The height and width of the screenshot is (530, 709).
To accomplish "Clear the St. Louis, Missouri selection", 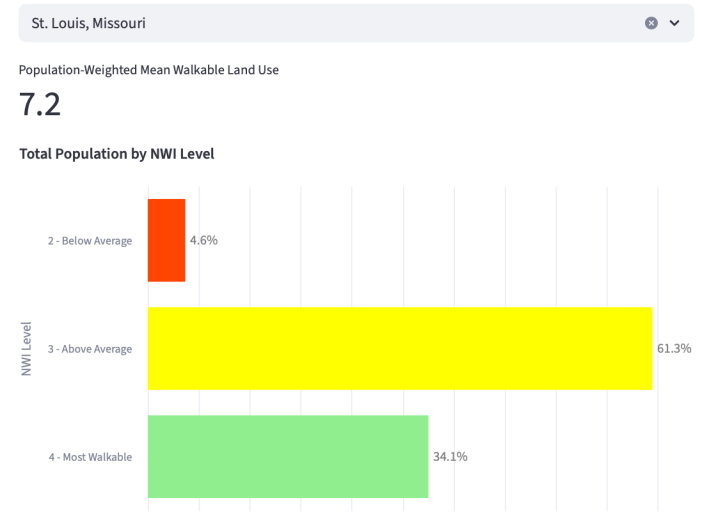I will pyautogui.click(x=651, y=23).
